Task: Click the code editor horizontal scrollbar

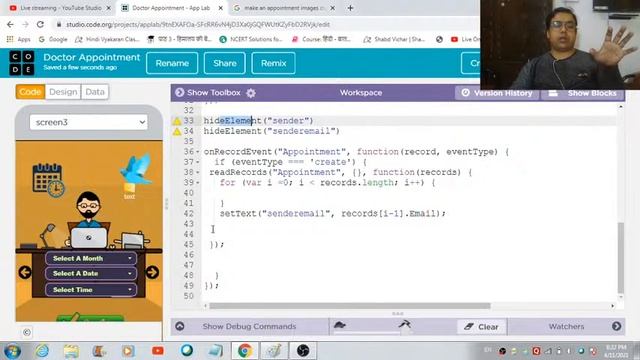Action: (349, 306)
